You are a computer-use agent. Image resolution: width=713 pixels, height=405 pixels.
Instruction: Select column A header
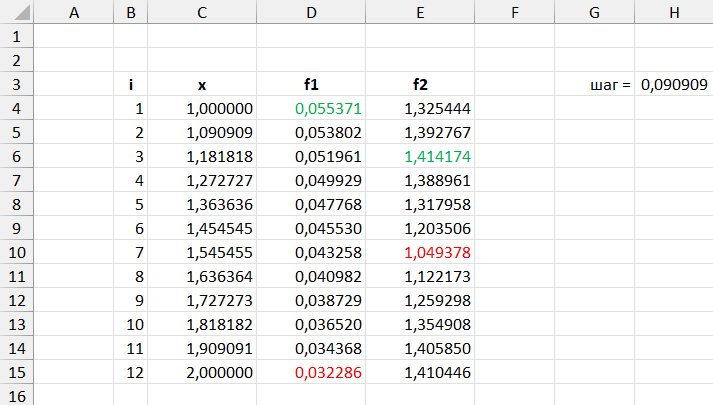pos(74,12)
